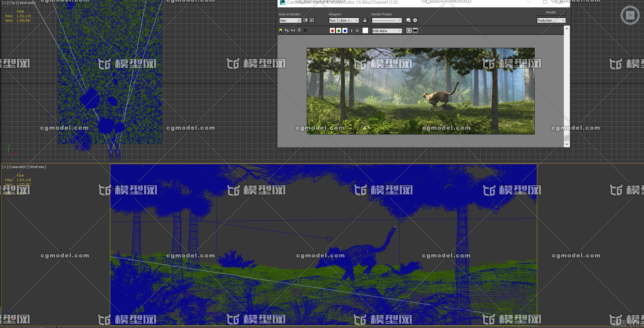Open the Environment and Effects dialog icon
Image resolution: width=644 pixels, height=328 pixels.
click(415, 20)
